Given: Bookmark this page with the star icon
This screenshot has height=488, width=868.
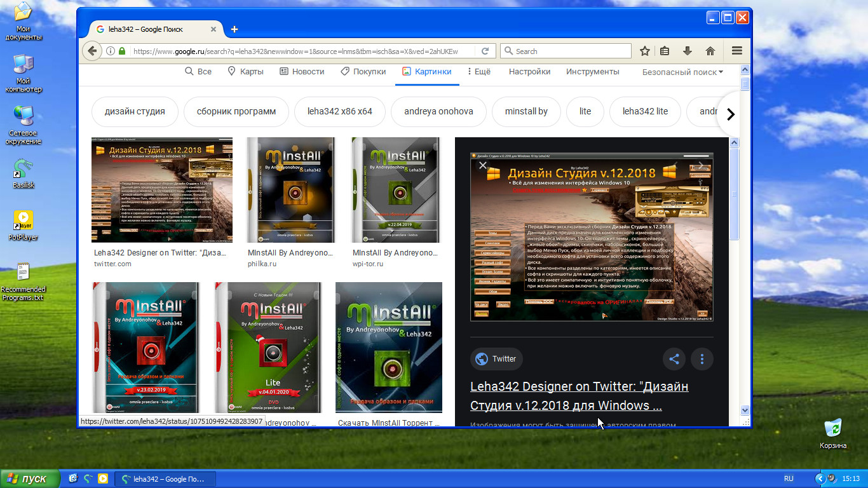Looking at the screenshot, I should (644, 51).
